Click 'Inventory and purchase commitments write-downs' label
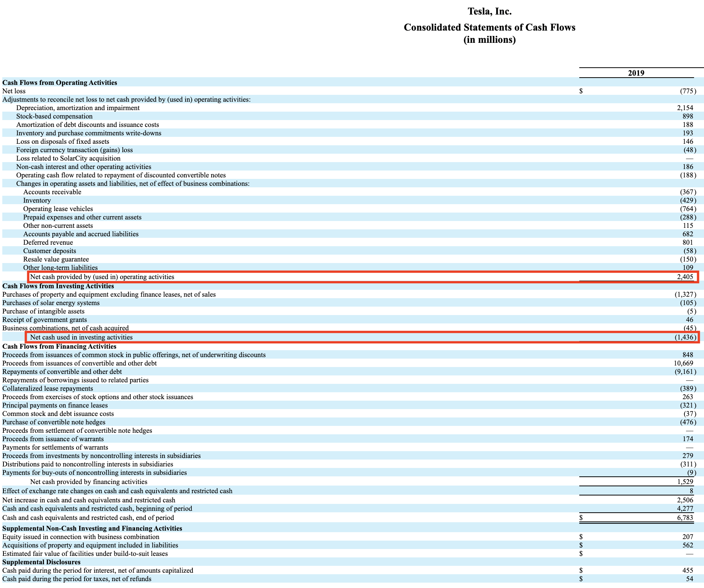704x588 pixels. 89,133
